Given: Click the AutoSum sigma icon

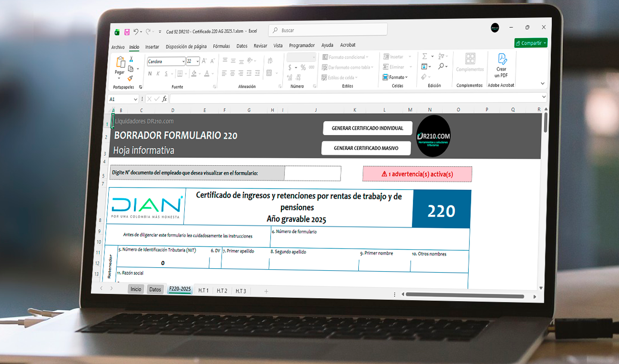Looking at the screenshot, I should pyautogui.click(x=425, y=57).
